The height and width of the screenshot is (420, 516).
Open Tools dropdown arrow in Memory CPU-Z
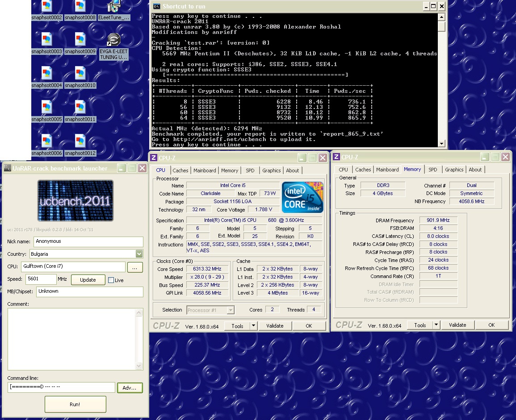tap(436, 325)
